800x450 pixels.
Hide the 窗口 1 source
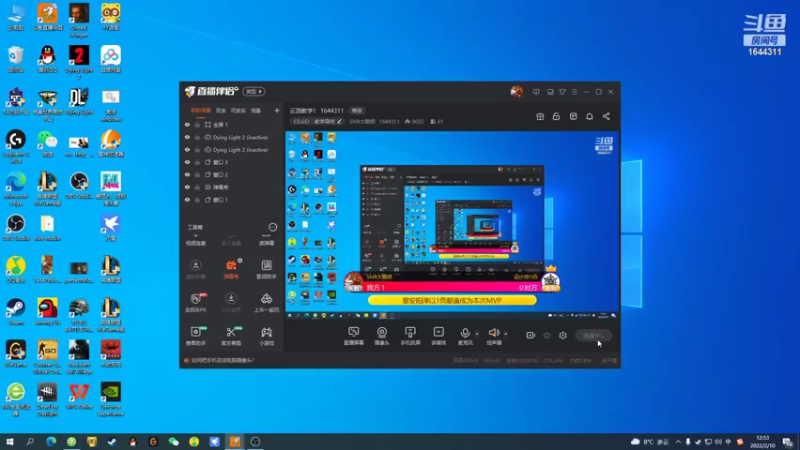coord(187,200)
